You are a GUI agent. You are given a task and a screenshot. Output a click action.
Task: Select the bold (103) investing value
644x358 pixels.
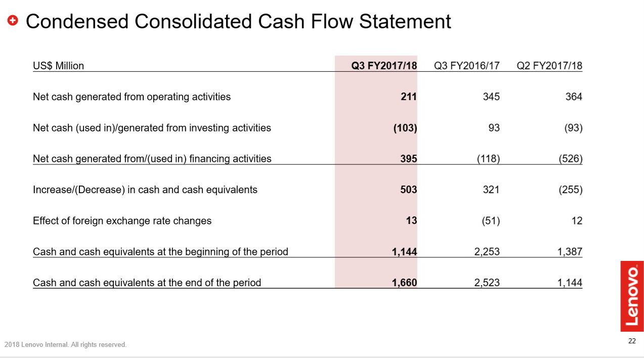pyautogui.click(x=405, y=128)
